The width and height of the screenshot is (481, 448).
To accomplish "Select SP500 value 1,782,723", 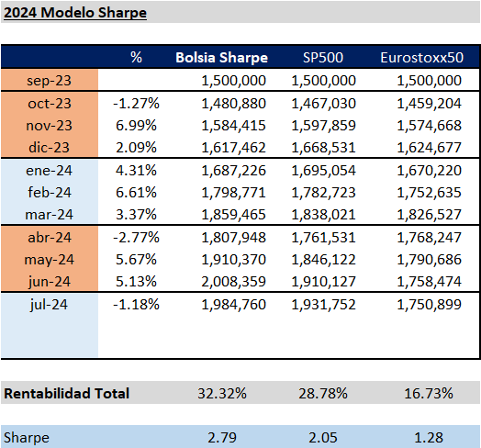I will pos(324,193).
